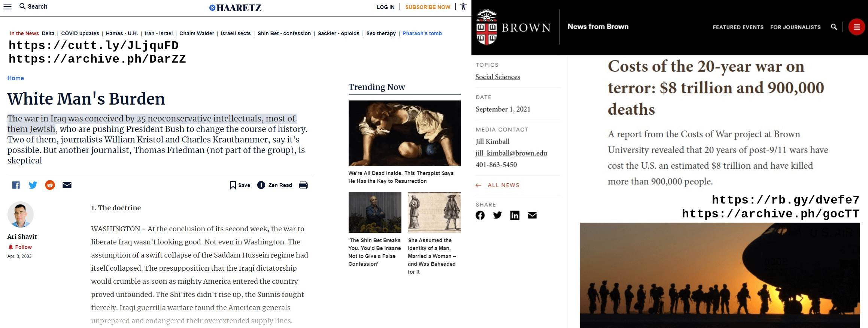868x328 pixels.
Task: Open the therapist resurrection trending image
Action: [404, 133]
